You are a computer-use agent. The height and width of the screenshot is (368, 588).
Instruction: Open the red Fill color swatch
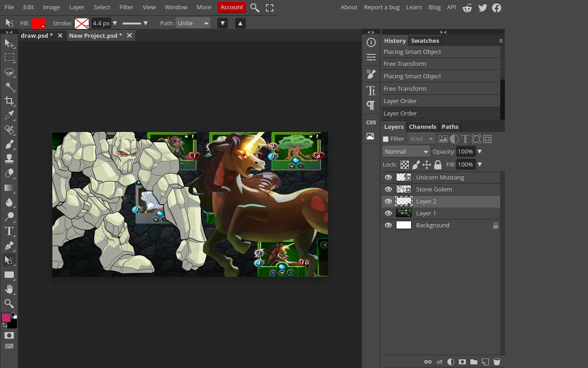pyautogui.click(x=39, y=23)
